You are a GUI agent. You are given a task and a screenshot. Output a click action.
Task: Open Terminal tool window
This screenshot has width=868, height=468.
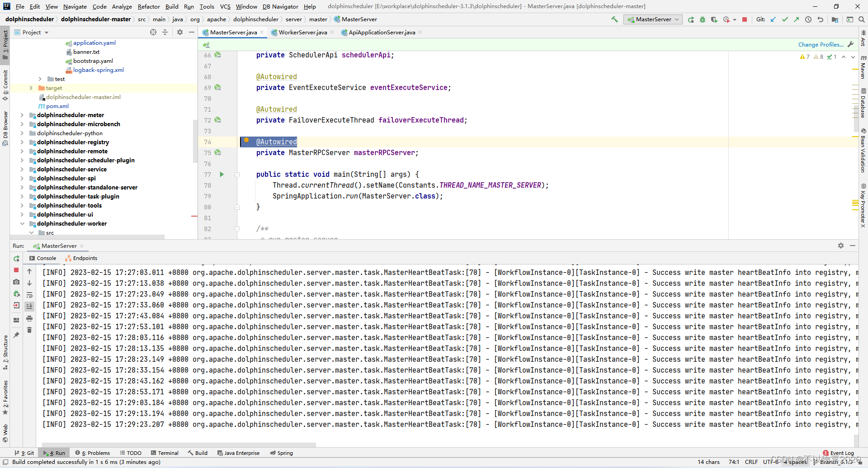tap(165, 453)
